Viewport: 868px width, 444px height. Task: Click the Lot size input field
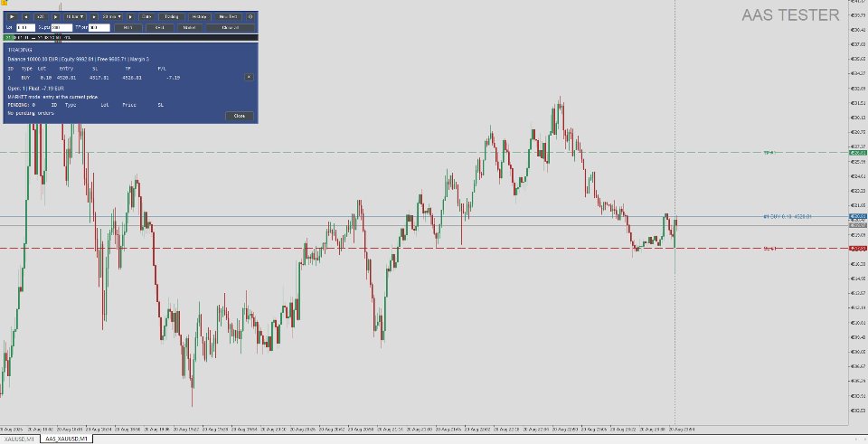coord(26,28)
